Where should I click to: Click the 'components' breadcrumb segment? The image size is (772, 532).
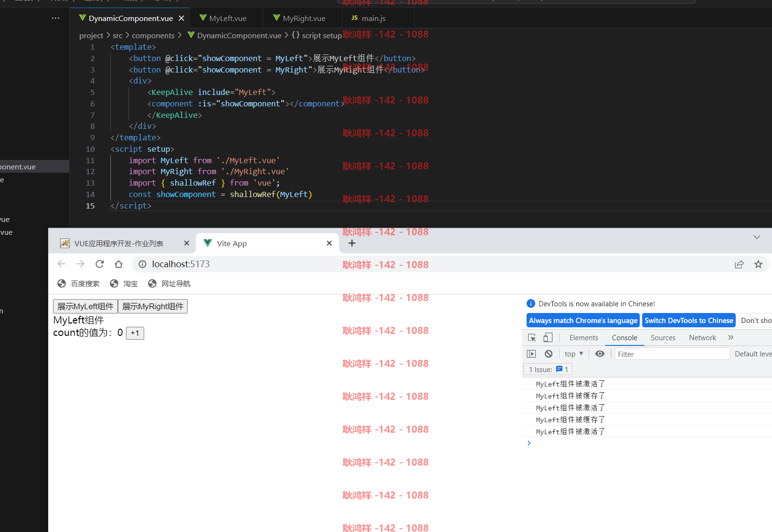(x=153, y=35)
